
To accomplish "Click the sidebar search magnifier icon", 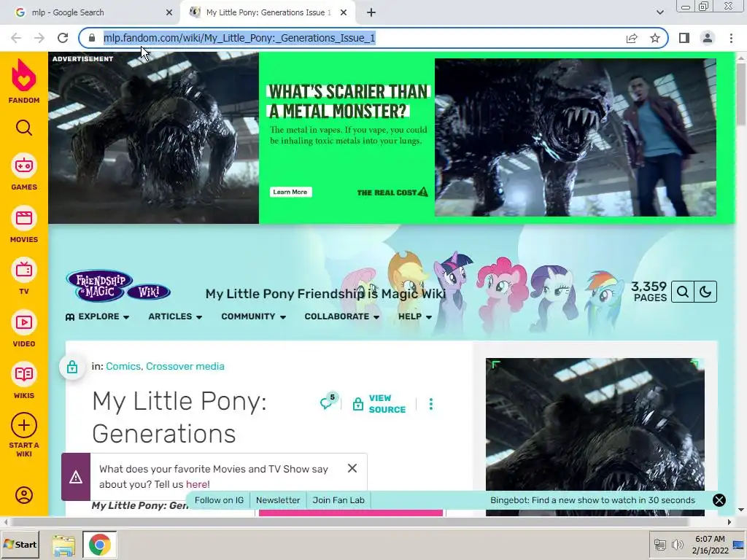I will (x=24, y=128).
